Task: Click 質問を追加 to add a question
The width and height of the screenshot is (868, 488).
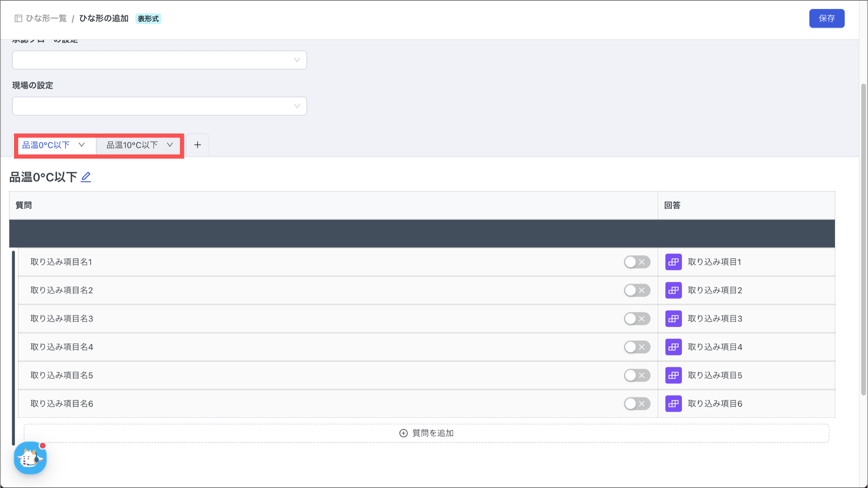Action: (426, 433)
